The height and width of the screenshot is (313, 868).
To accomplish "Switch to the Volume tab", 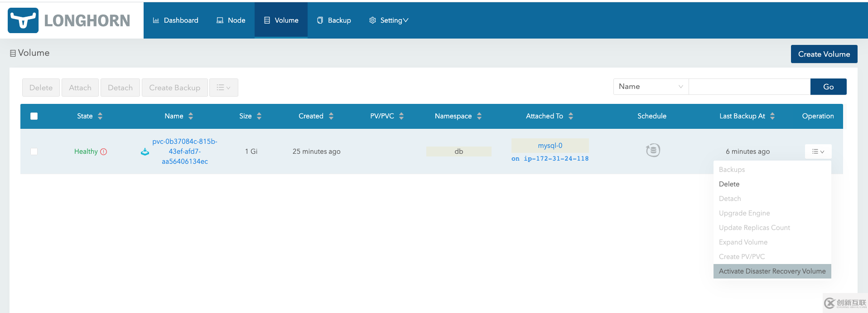I will pyautogui.click(x=281, y=20).
